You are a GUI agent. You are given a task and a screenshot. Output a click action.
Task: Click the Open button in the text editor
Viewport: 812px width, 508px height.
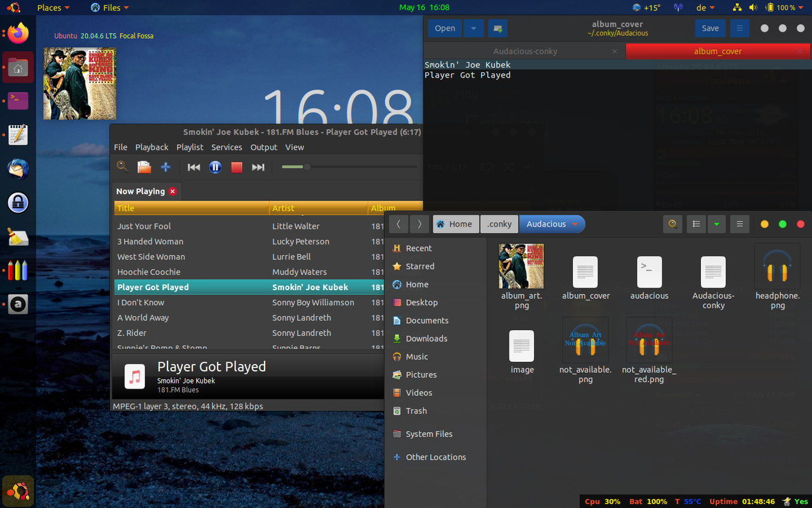(445, 28)
